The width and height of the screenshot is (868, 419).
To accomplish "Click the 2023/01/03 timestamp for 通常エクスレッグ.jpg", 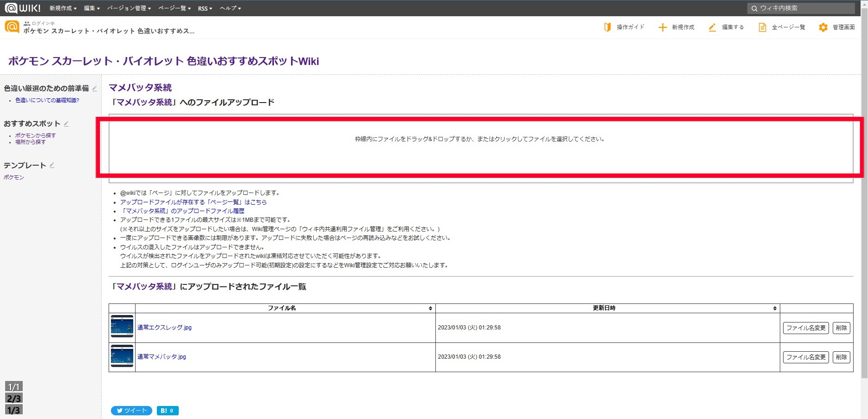I will [x=469, y=328].
